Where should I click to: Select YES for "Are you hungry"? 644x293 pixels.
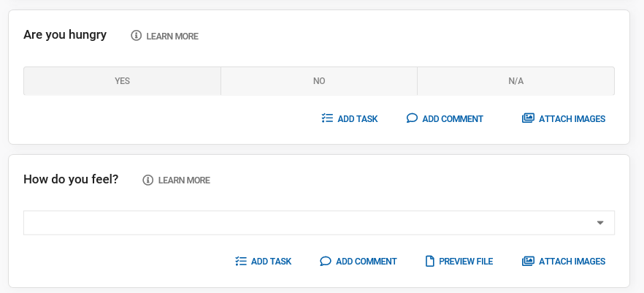122,81
